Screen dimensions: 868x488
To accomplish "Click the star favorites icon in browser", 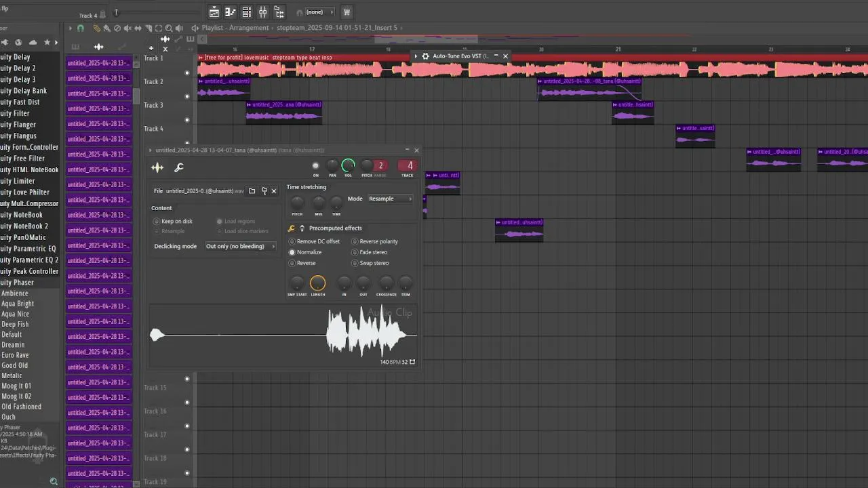I will coord(47,42).
